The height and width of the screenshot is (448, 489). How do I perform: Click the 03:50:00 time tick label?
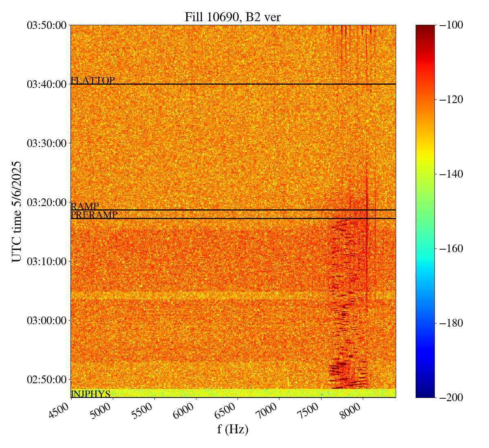click(46, 25)
